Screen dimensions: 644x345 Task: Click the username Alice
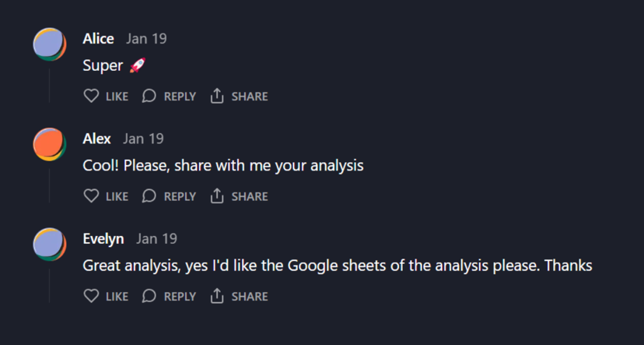point(98,39)
